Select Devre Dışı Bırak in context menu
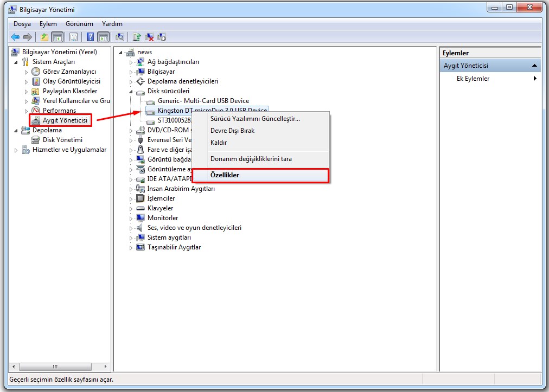Viewport: 549px width, 392px height. [232, 131]
